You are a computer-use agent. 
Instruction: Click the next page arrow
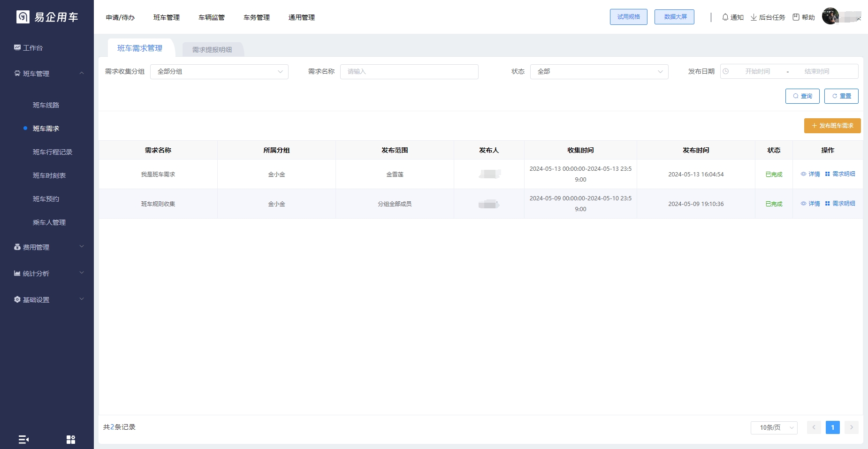coord(852,427)
